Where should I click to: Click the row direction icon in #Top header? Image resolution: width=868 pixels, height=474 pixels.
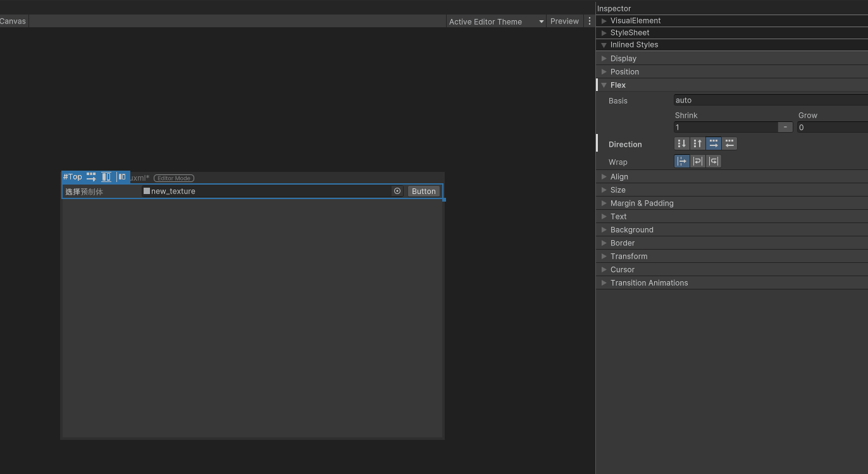click(91, 177)
